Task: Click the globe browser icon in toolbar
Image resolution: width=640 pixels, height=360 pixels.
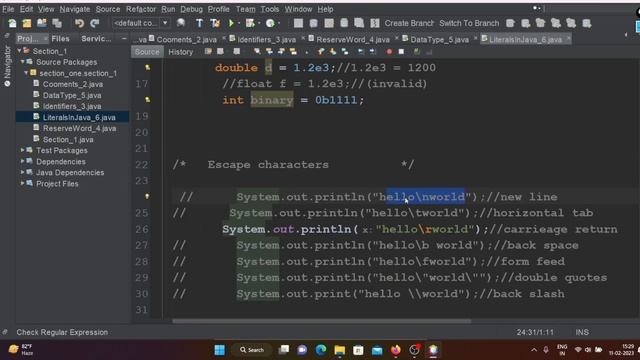Action: 181,23
